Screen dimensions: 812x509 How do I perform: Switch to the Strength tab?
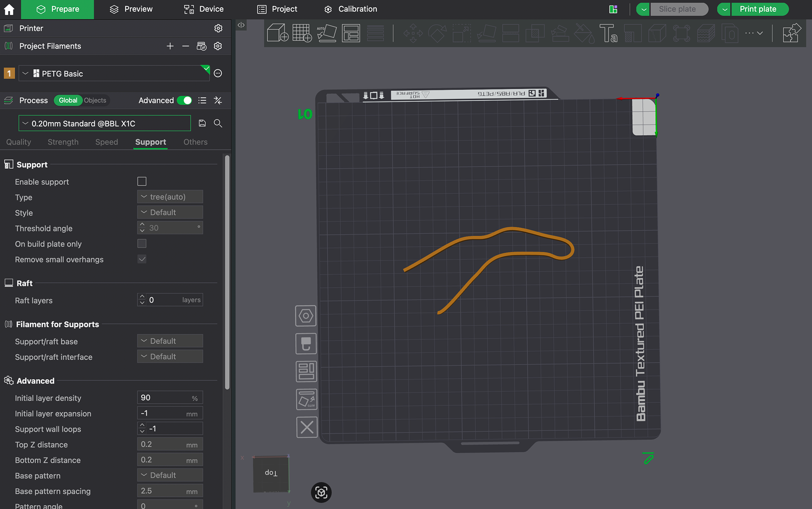click(x=63, y=142)
